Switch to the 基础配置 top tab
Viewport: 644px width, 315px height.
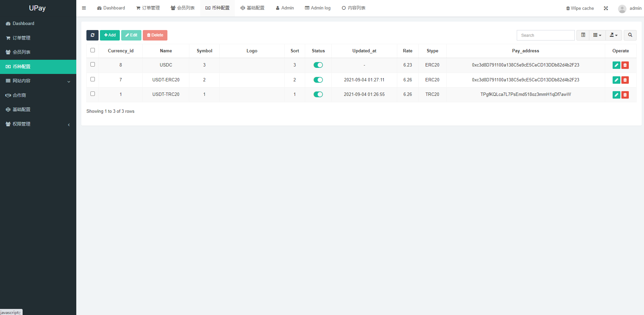pos(252,8)
